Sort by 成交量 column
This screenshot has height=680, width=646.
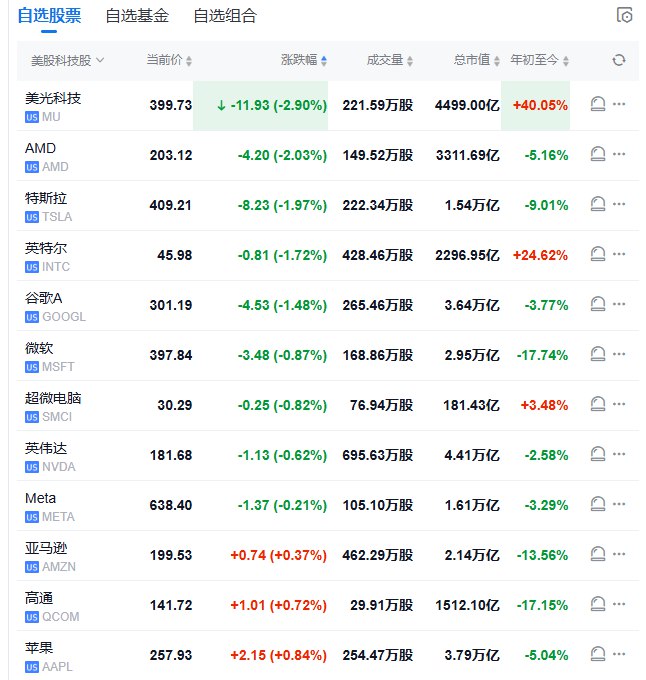tap(389, 60)
